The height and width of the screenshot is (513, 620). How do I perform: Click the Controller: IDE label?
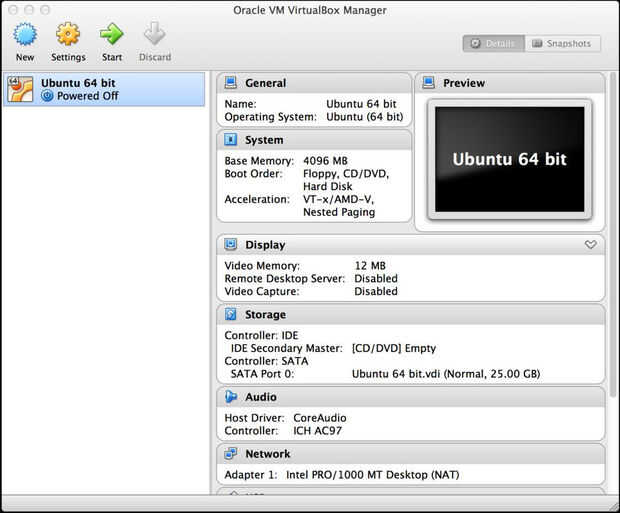click(x=261, y=335)
